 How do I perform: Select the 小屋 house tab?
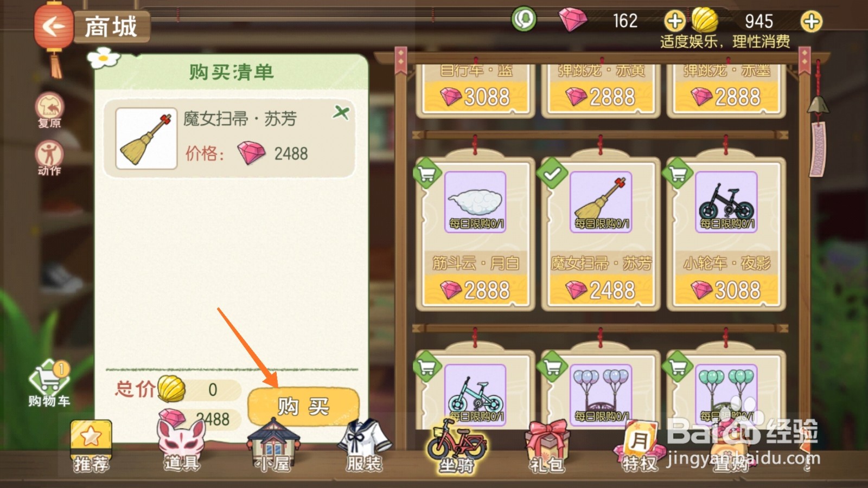(273, 446)
